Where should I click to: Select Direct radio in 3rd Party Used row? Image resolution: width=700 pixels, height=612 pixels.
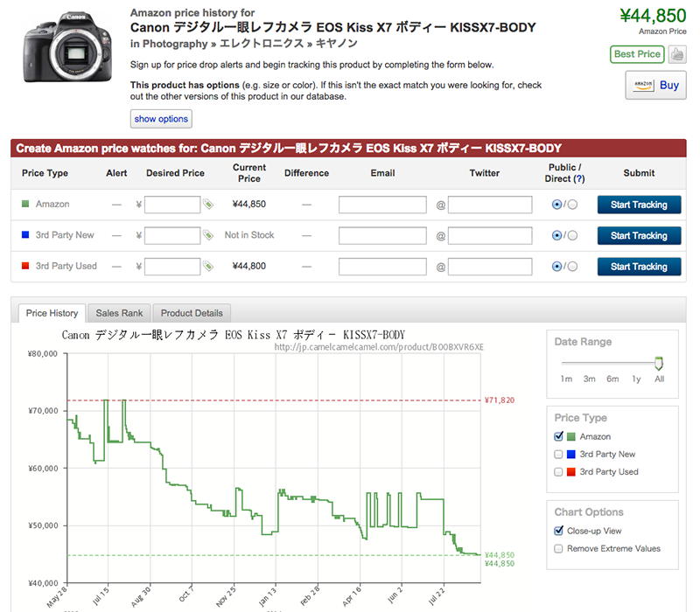point(572,267)
